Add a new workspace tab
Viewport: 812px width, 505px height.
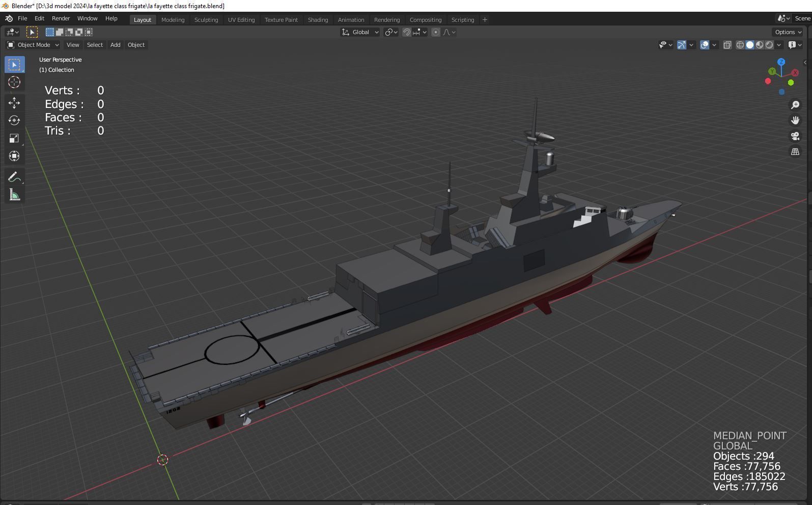pos(485,20)
